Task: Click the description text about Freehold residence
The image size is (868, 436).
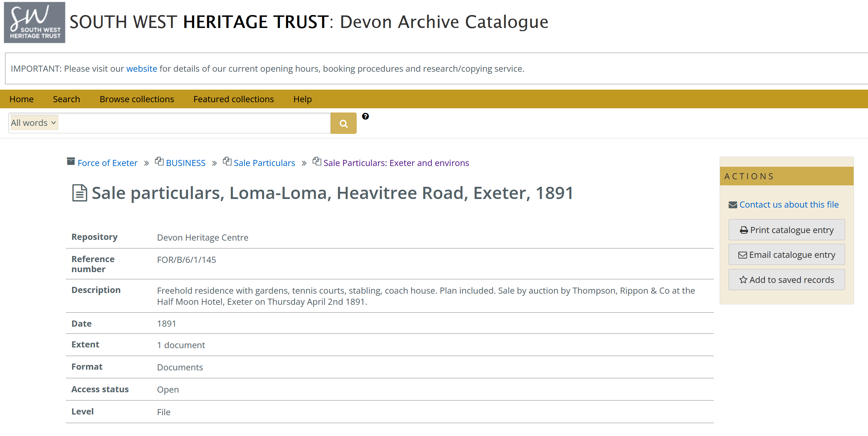Action: coord(426,296)
